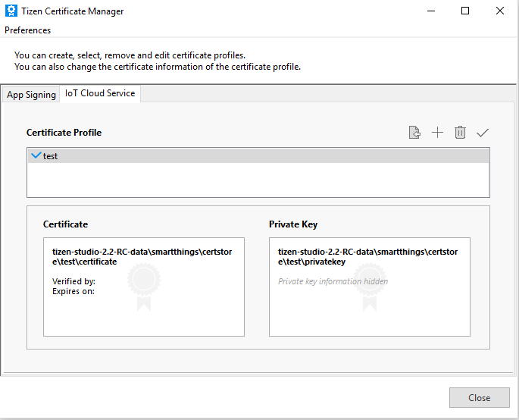The height and width of the screenshot is (420, 519).
Task: Switch to the App Signing tab
Action: pyautogui.click(x=31, y=95)
